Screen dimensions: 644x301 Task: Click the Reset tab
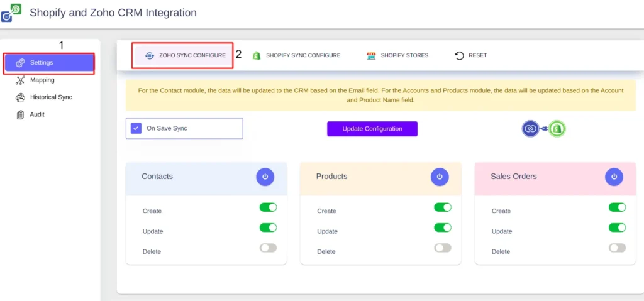pos(470,55)
